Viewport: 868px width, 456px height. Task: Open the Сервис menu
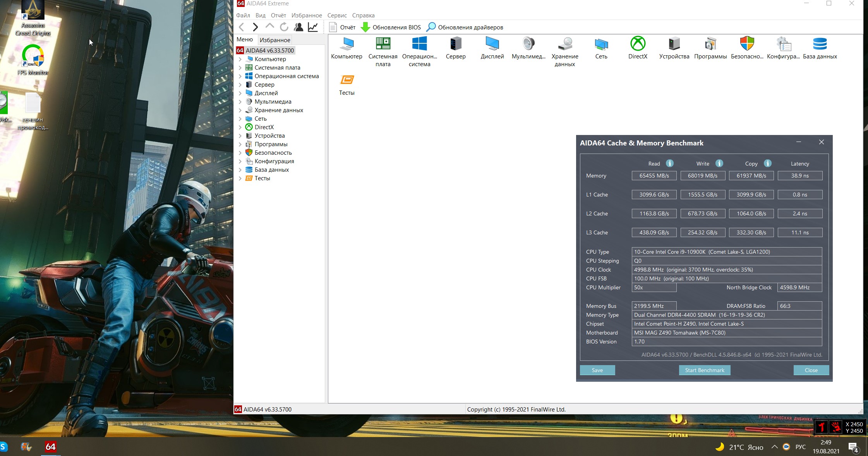[x=337, y=15]
